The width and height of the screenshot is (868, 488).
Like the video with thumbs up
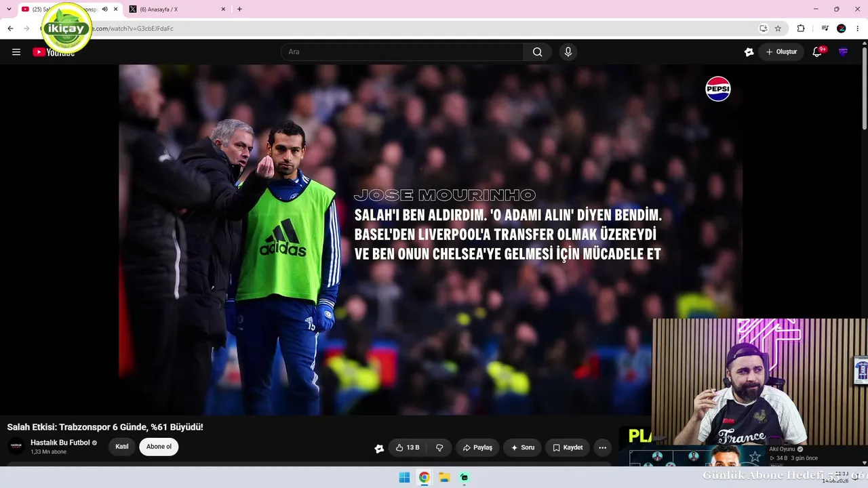point(408,447)
